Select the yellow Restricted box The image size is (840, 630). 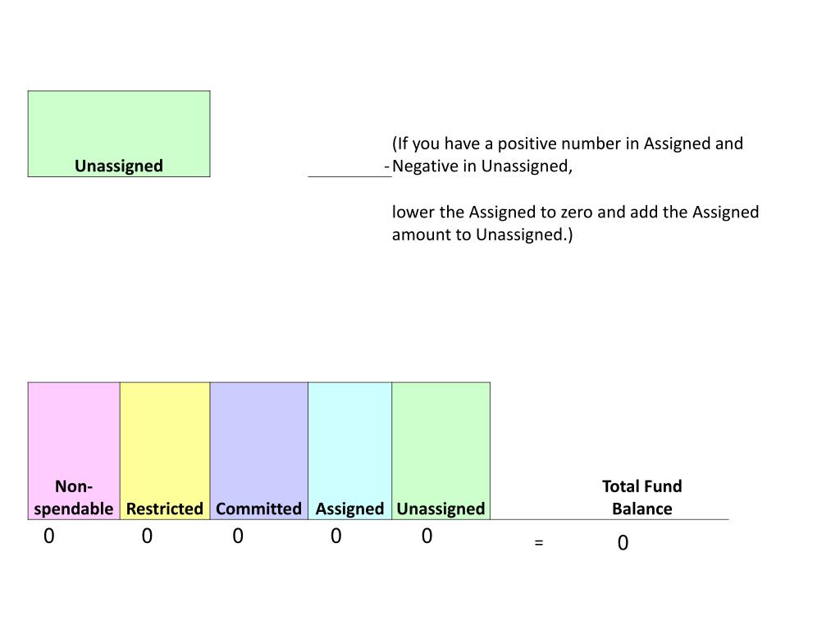(165, 451)
